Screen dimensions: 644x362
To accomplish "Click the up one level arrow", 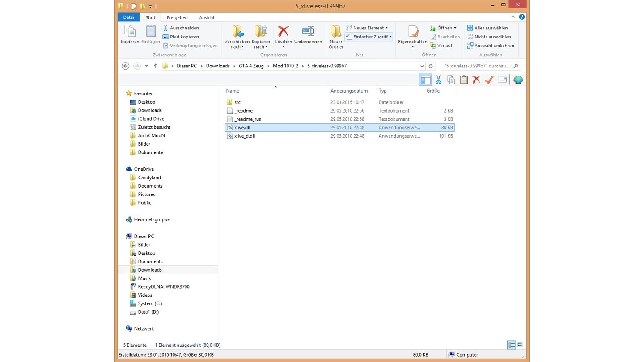I will click(155, 66).
